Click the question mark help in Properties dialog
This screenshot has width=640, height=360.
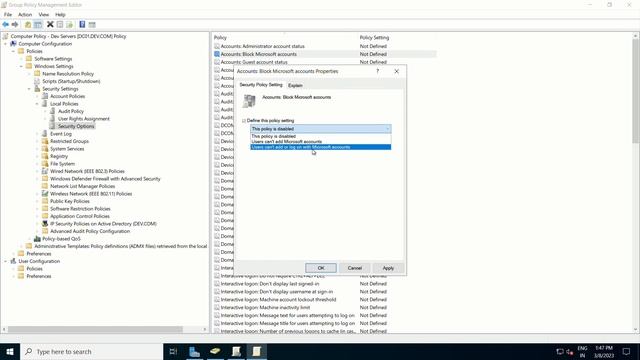pyautogui.click(x=378, y=71)
